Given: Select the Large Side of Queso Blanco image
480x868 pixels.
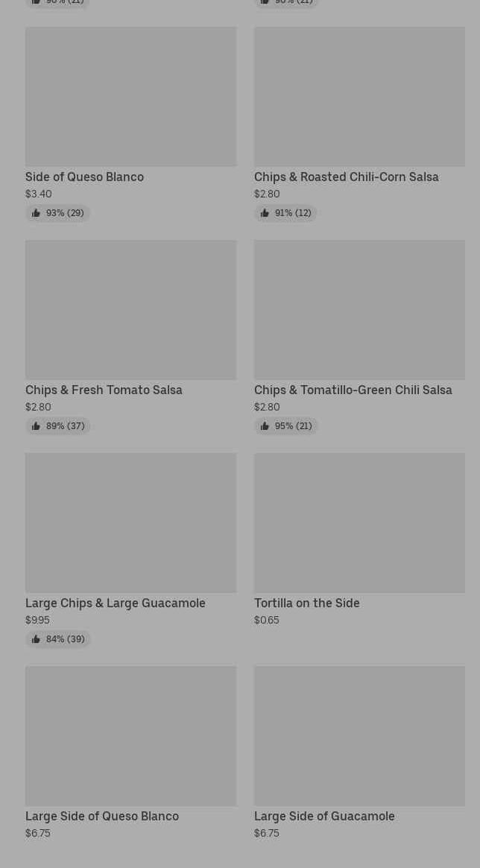Looking at the screenshot, I should tap(130, 736).
